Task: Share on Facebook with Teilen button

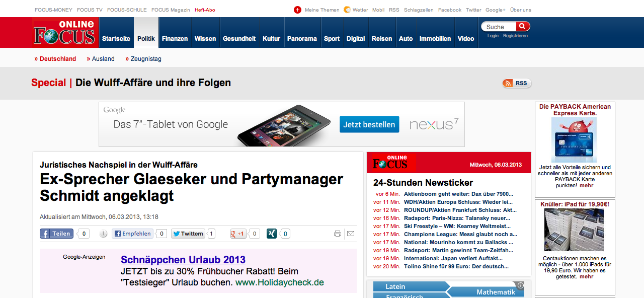Action: (56, 234)
